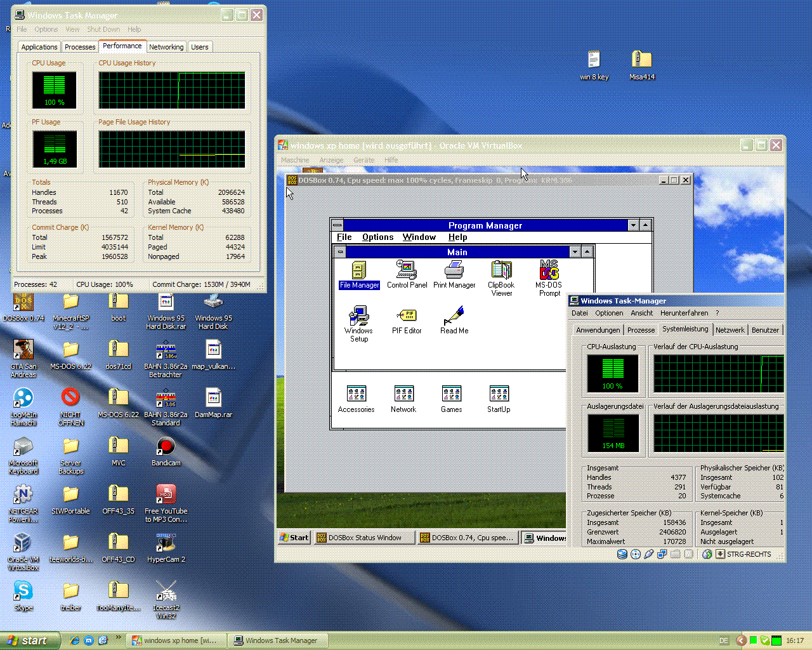Switch to Processes tab in Task Manager
The image size is (812, 650).
80,47
